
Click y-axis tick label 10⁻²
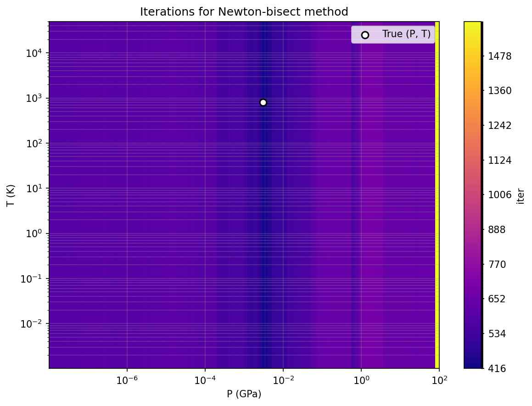[32, 323]
